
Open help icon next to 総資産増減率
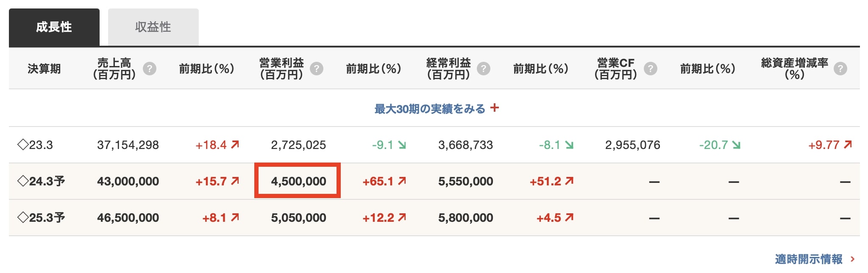[840, 69]
